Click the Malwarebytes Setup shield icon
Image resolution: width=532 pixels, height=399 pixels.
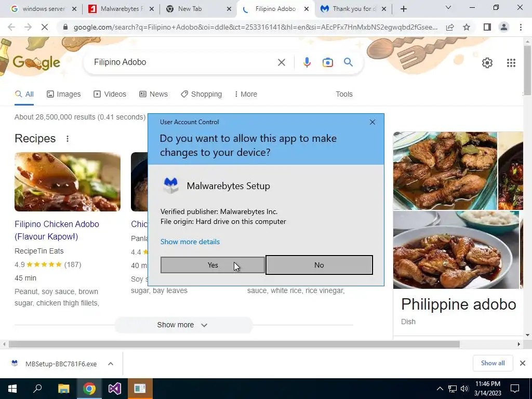click(170, 185)
